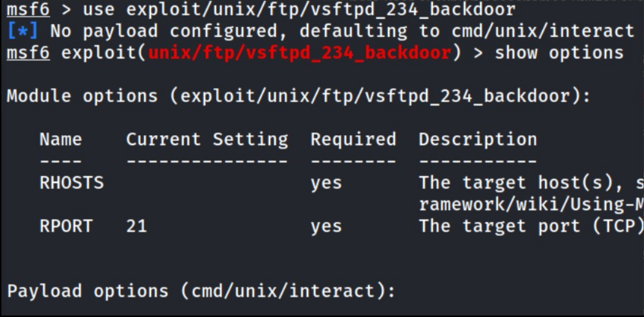
Task: Click the 'Module options' heading line
Action: click(x=298, y=96)
